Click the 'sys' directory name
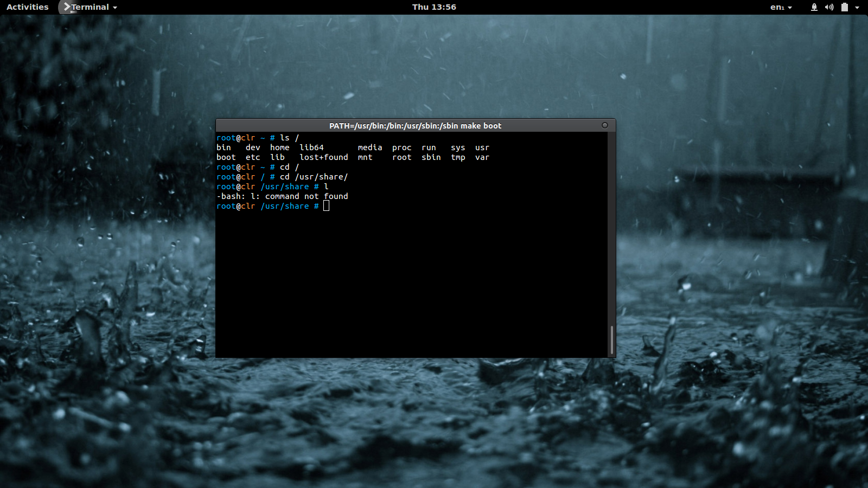Screen dimensions: 868x488 (458, 147)
